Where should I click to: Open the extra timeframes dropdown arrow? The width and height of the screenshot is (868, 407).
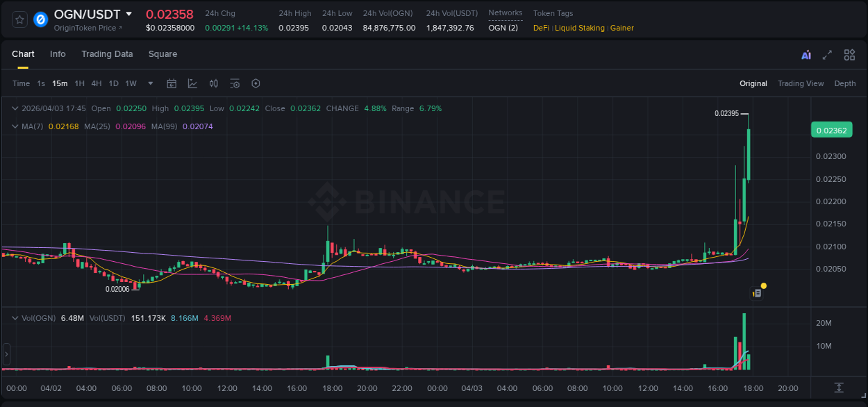pyautogui.click(x=149, y=83)
